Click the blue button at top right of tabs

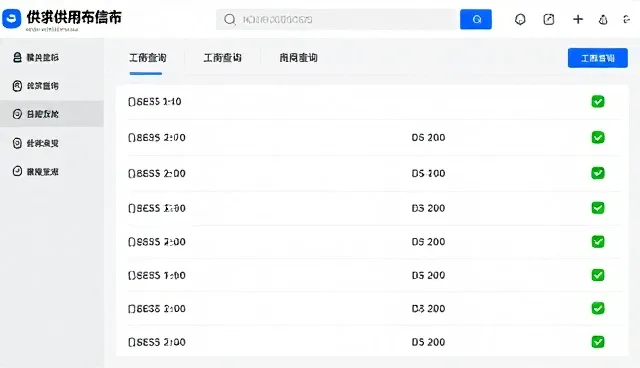click(598, 58)
